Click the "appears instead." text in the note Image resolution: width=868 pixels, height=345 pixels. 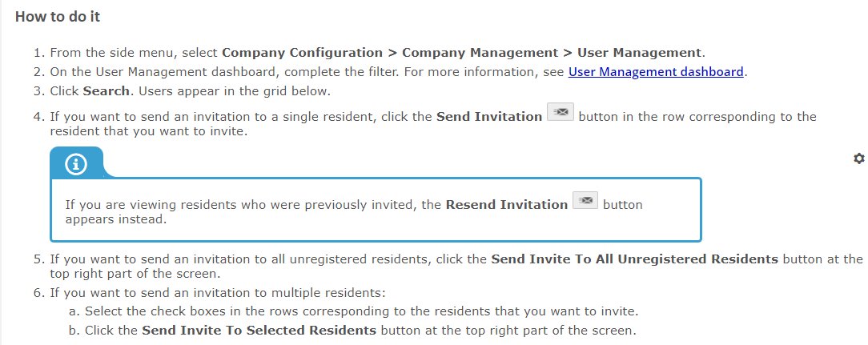coord(115,219)
